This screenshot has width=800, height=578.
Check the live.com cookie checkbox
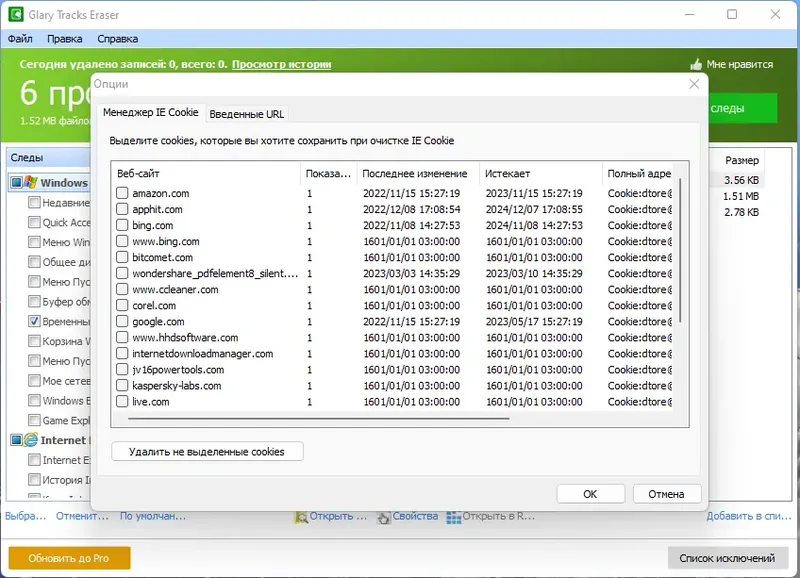122,401
